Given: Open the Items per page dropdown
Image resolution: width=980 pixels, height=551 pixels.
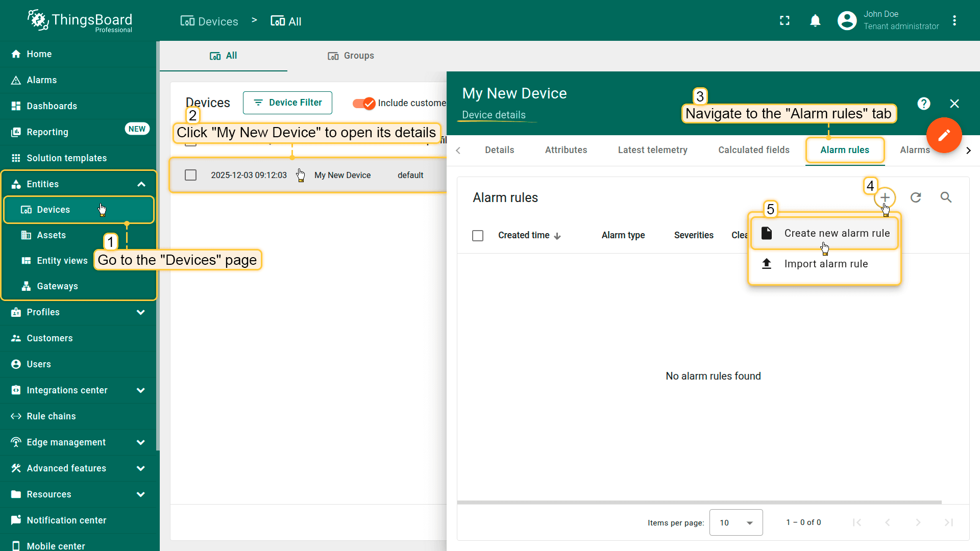Looking at the screenshot, I should pos(736,522).
